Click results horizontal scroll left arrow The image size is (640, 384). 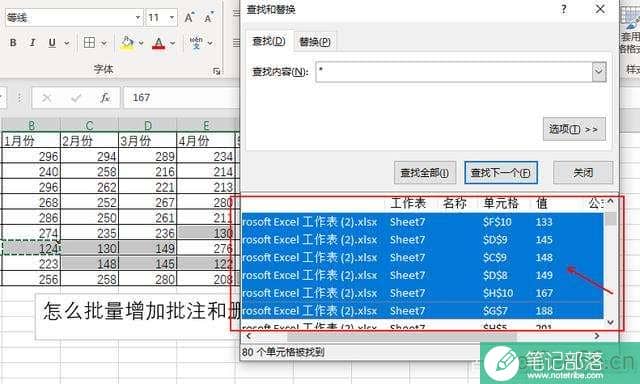(249, 336)
